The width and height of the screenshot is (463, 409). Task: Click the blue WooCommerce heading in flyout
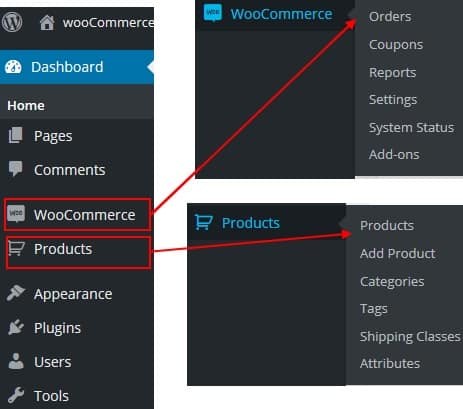281,14
